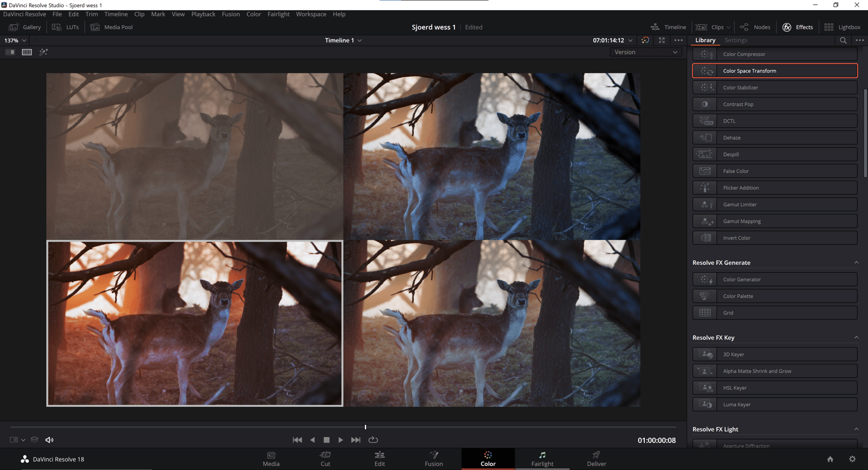The width and height of the screenshot is (868, 470).
Task: Collapse the Resolve FX Generate section
Action: coord(856,263)
